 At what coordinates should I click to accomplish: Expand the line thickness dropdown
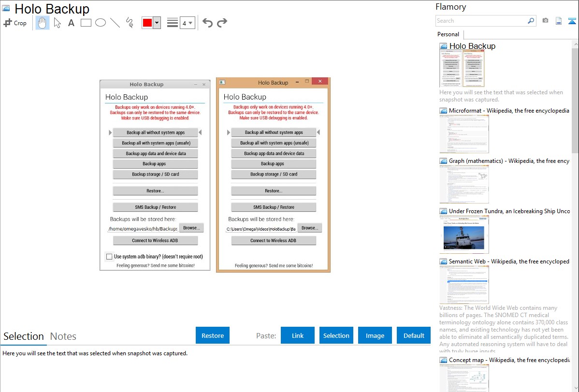point(190,23)
